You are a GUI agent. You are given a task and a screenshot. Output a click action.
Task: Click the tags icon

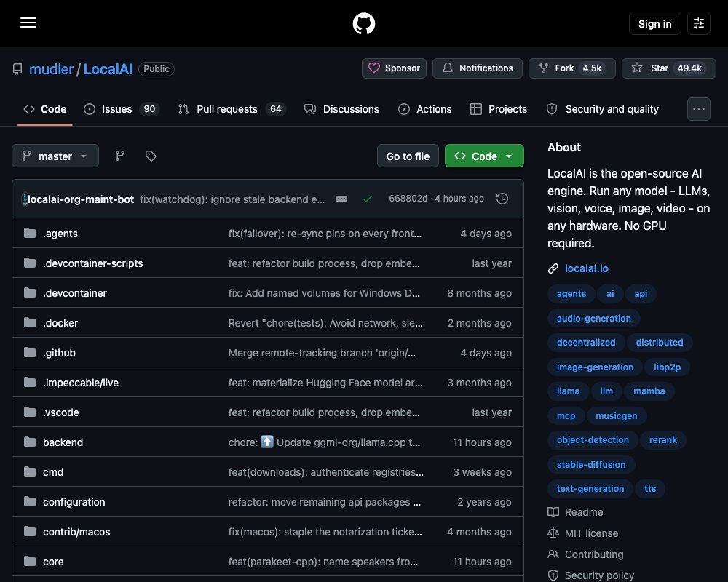click(151, 156)
